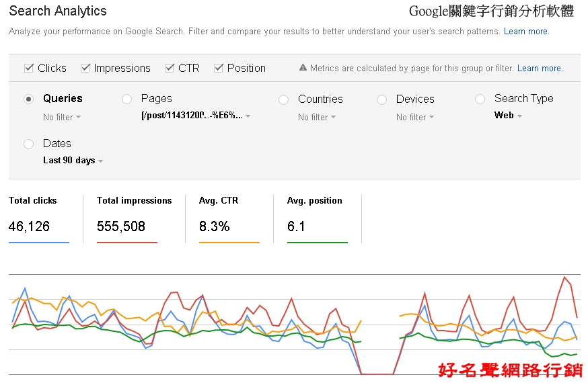Click the Total clicks label
Screen dimensions: 588x383
point(32,201)
